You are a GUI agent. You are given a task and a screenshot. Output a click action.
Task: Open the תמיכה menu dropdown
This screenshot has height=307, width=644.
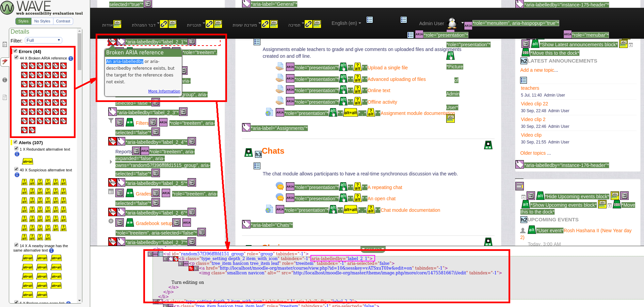click(296, 25)
